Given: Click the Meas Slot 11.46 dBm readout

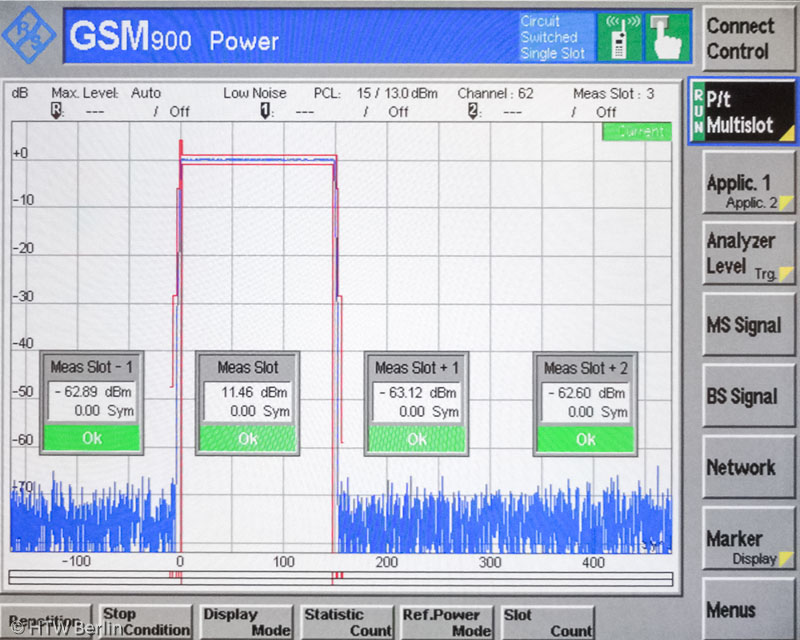Looking at the screenshot, I should click(247, 394).
